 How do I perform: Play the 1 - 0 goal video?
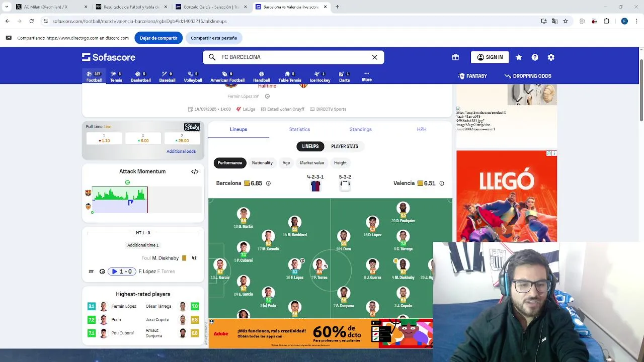click(122, 271)
